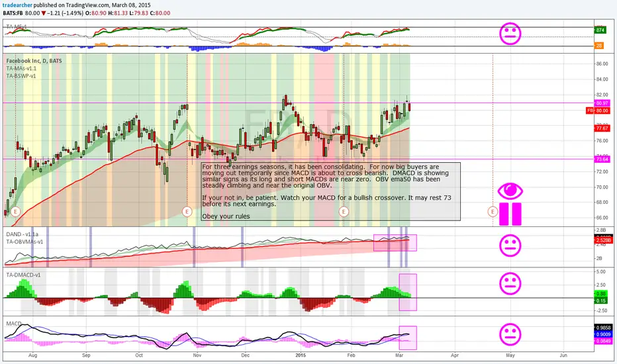Click the Dec label on the time axis
This screenshot has height=364, width=617.
pos(245,355)
